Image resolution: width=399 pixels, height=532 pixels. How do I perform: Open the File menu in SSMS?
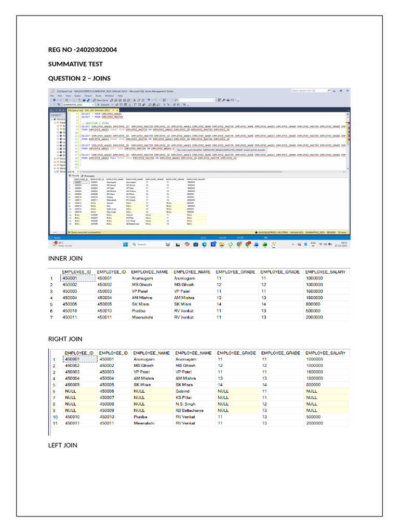pyautogui.click(x=52, y=96)
